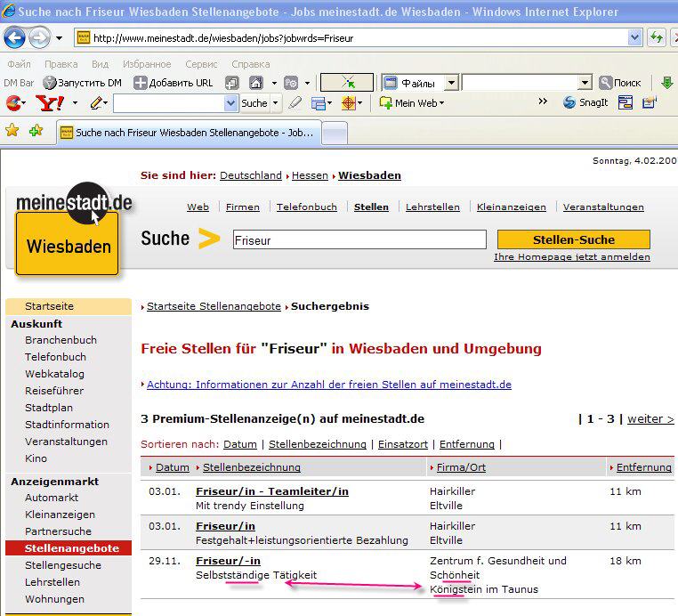The image size is (678, 616).
Task: Click the DM Bar camera-folder icon
Action: 291,83
